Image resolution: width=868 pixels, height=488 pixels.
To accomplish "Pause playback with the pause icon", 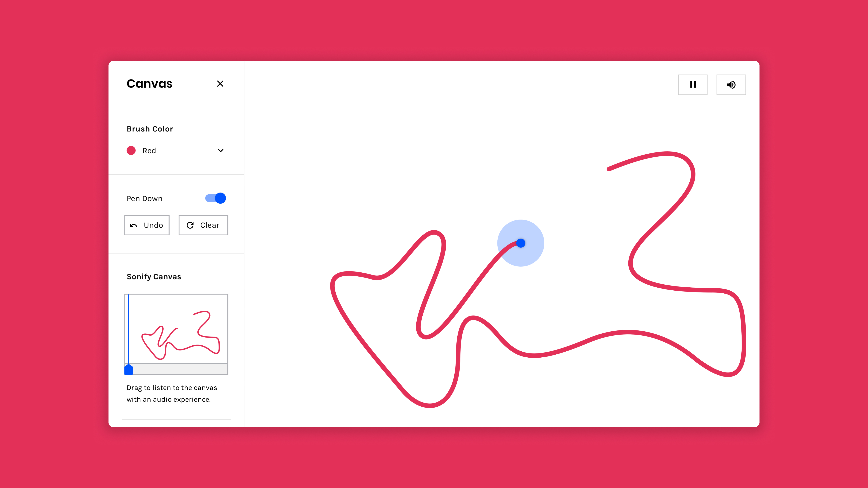I will tap(692, 84).
